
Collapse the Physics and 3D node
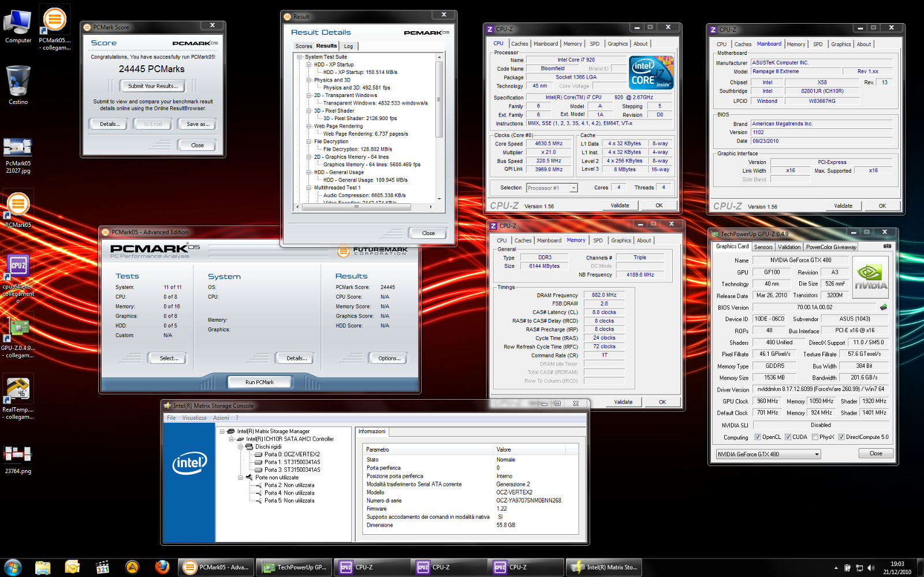[309, 80]
